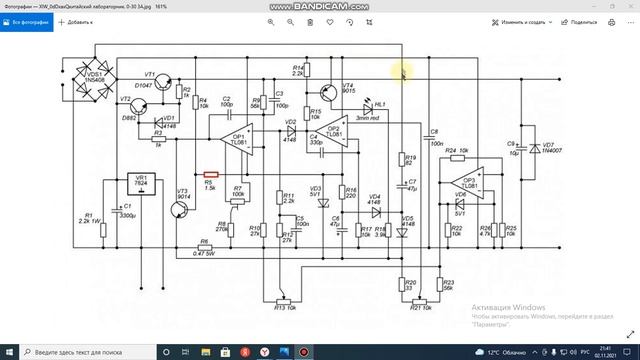Image resolution: width=640 pixels, height=360 pixels.
Task: Expand hidden system tray icons chevron
Action: click(535, 352)
